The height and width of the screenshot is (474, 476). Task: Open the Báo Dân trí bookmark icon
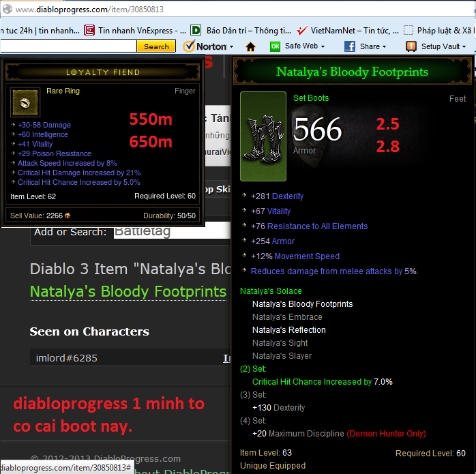(196, 31)
